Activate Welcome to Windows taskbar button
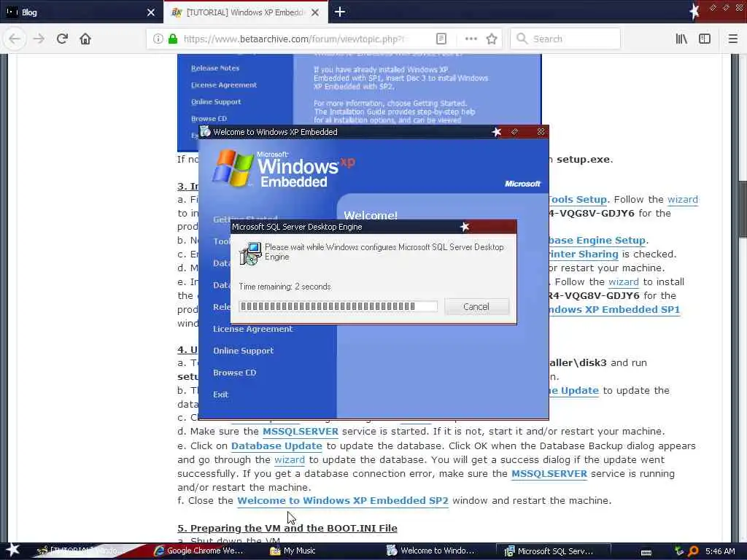 [431, 551]
